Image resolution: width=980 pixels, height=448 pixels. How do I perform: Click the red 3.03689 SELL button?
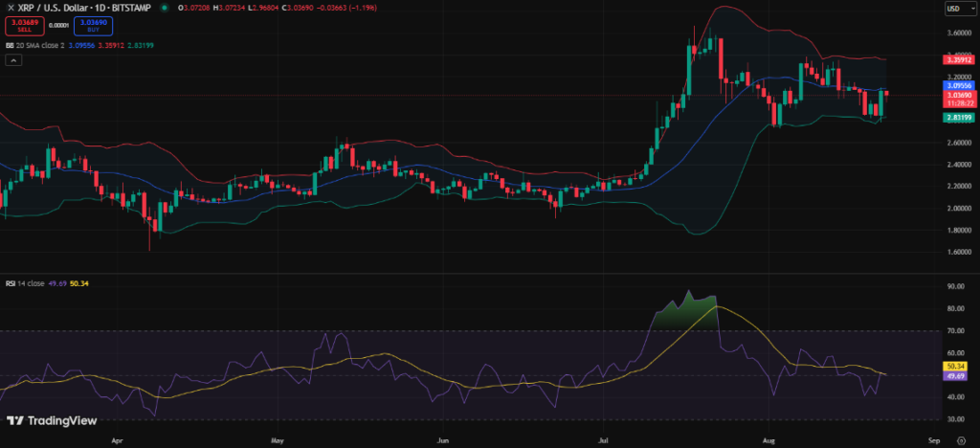point(24,26)
